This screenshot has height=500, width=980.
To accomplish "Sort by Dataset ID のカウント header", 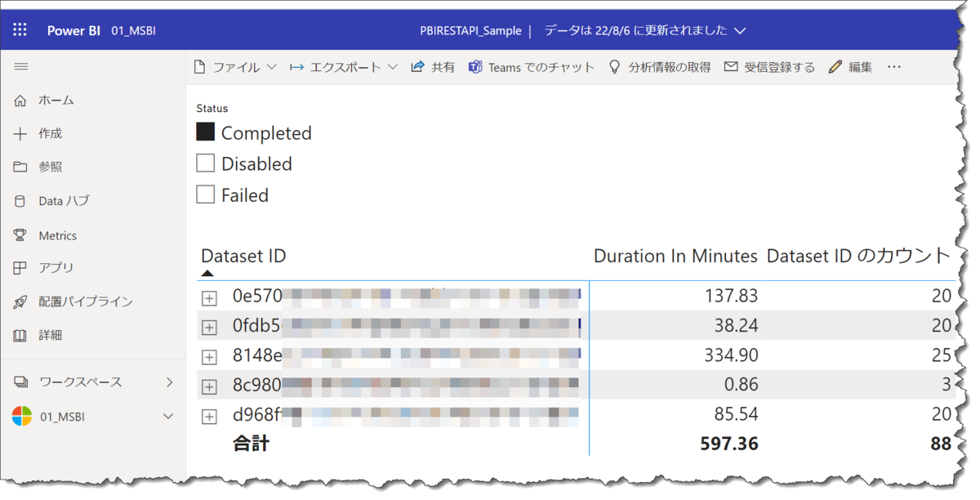I will 859,256.
